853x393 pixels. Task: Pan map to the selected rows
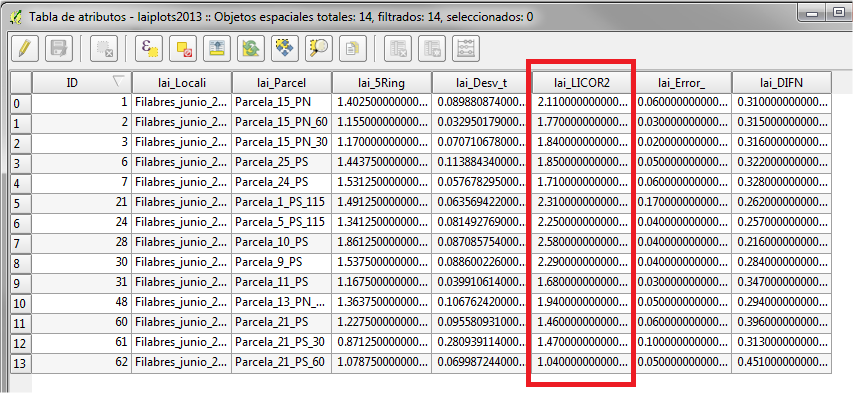point(285,49)
